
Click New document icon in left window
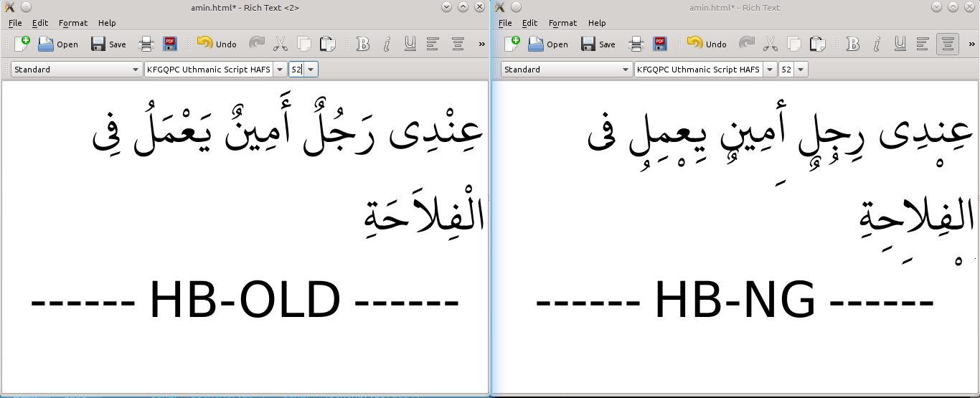(22, 44)
